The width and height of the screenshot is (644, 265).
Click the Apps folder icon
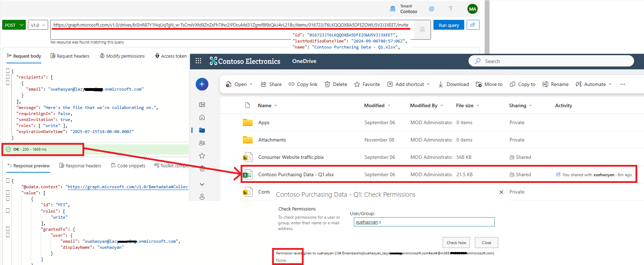(247, 122)
